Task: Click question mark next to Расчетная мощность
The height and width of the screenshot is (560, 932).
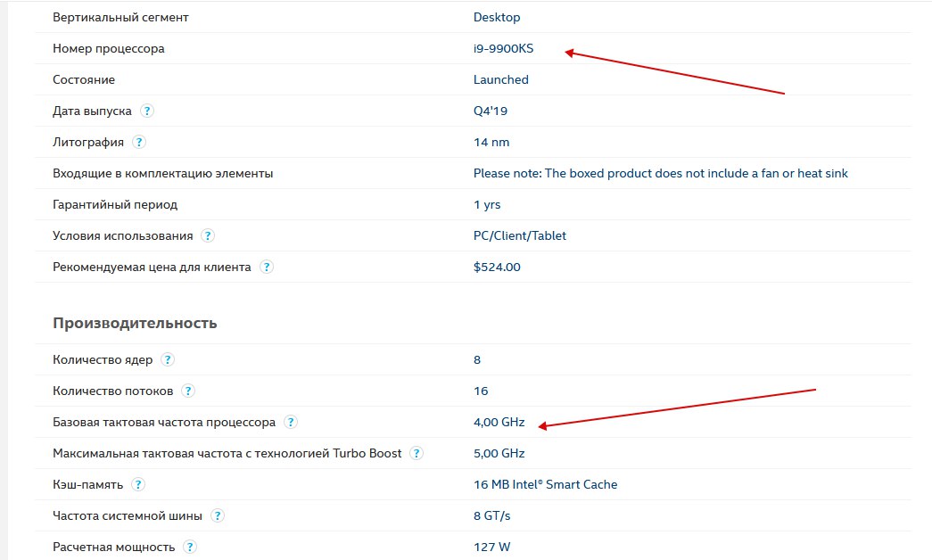Action: [x=190, y=547]
